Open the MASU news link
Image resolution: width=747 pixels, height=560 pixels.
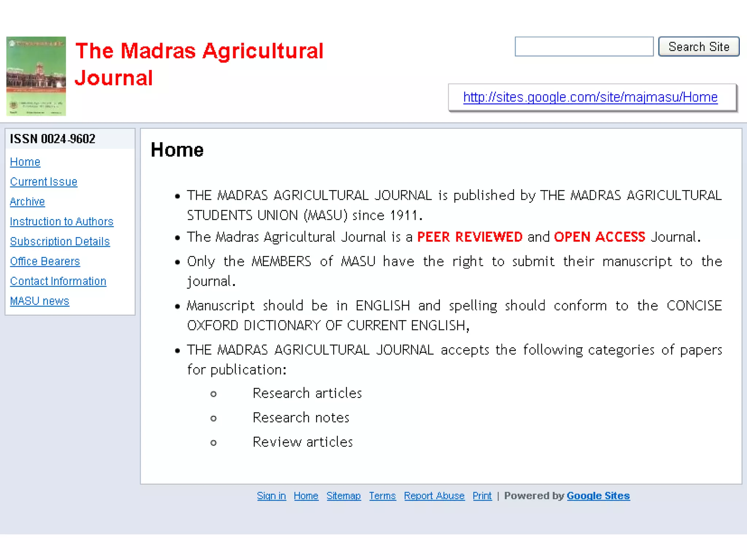click(x=39, y=301)
